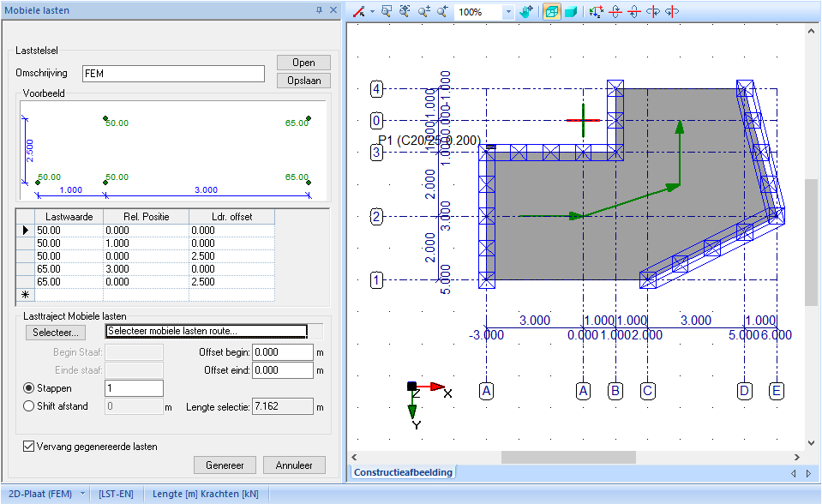Click the Genereer button
The height and width of the screenshot is (504, 822).
225,465
